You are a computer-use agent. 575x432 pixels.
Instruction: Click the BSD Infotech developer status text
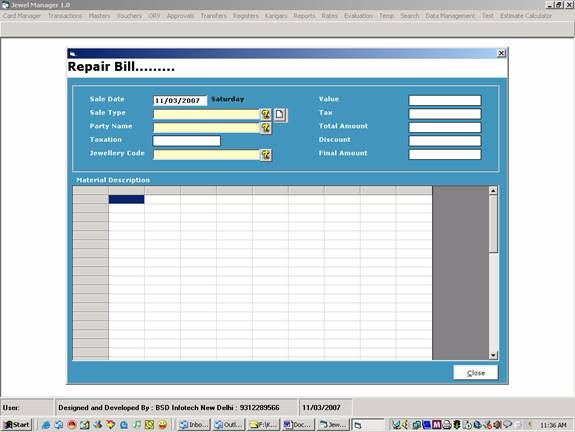point(169,407)
